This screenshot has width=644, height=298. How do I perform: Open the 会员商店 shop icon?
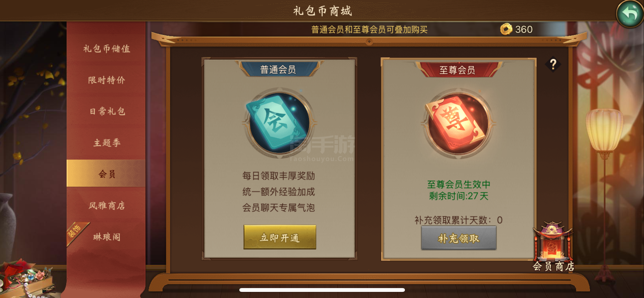pos(553,246)
